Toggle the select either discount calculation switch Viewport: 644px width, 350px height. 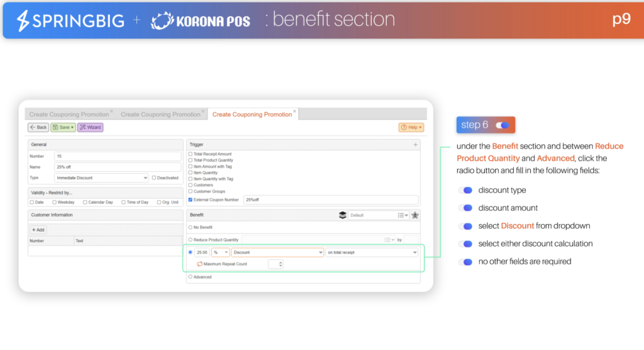coord(466,244)
